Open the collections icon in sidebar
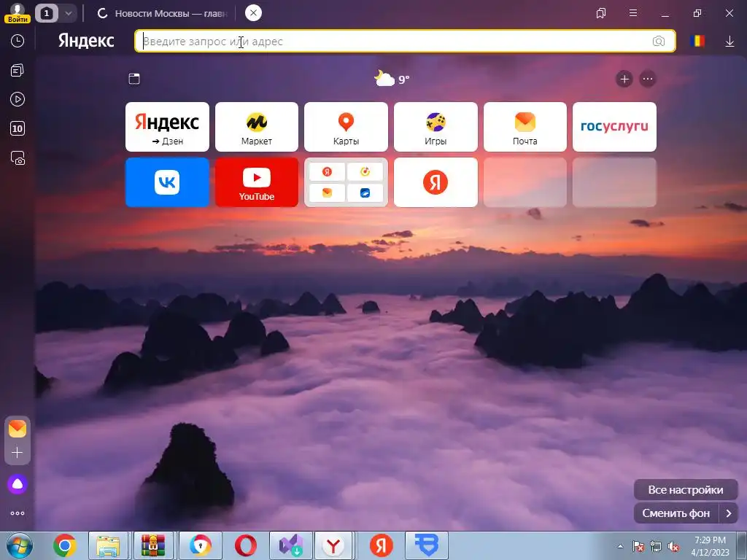 coord(18,71)
